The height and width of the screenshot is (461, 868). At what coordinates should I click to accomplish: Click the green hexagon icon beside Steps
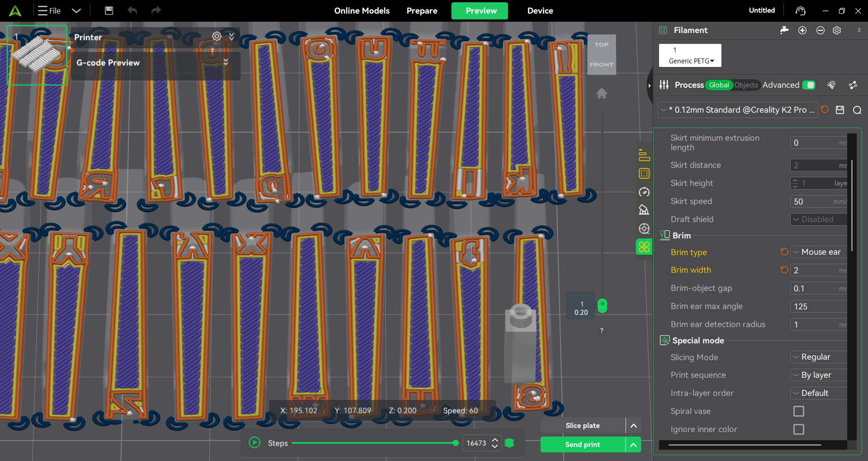point(510,443)
